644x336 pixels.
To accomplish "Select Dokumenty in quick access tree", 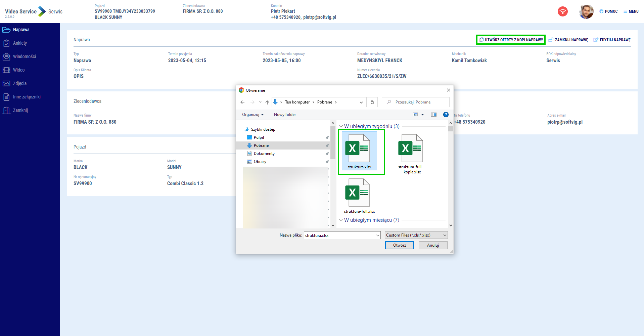I will tap(264, 154).
